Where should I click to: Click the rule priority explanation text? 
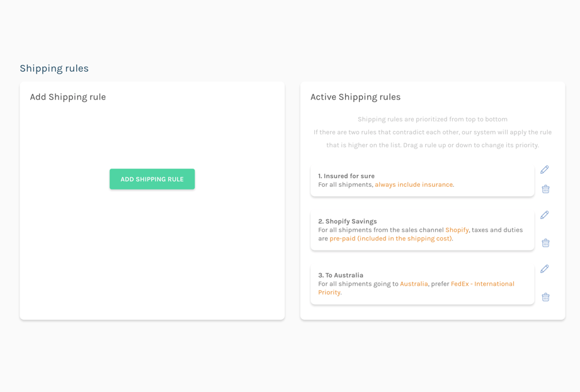[x=433, y=132]
